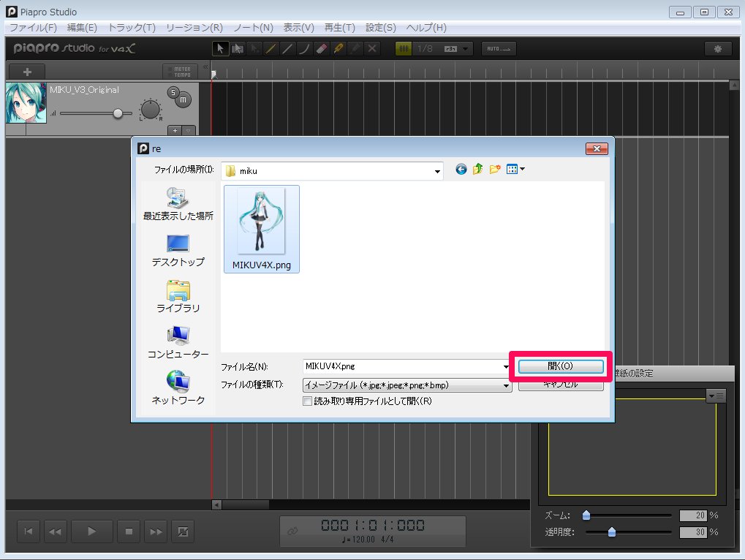Viewport: 745px width, 560px height.
Task: Expand the file name dropdown arrow
Action: (x=506, y=367)
